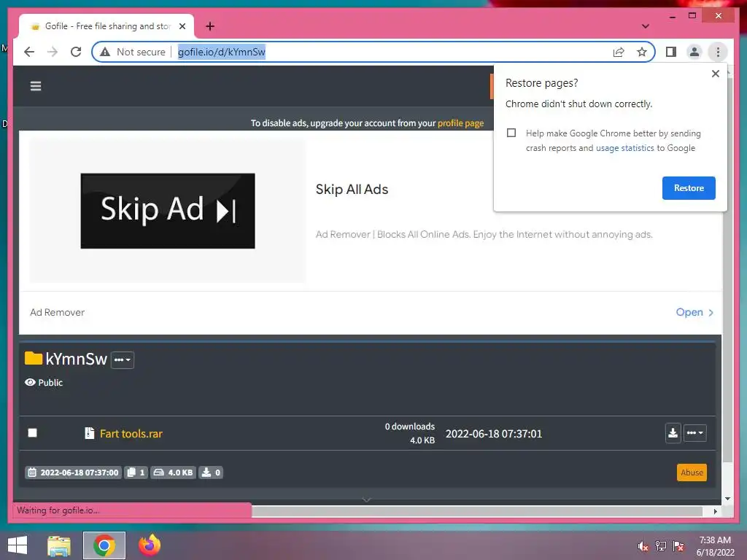The height and width of the screenshot is (560, 747).
Task: Open a new tab with plus button
Action: (x=210, y=26)
